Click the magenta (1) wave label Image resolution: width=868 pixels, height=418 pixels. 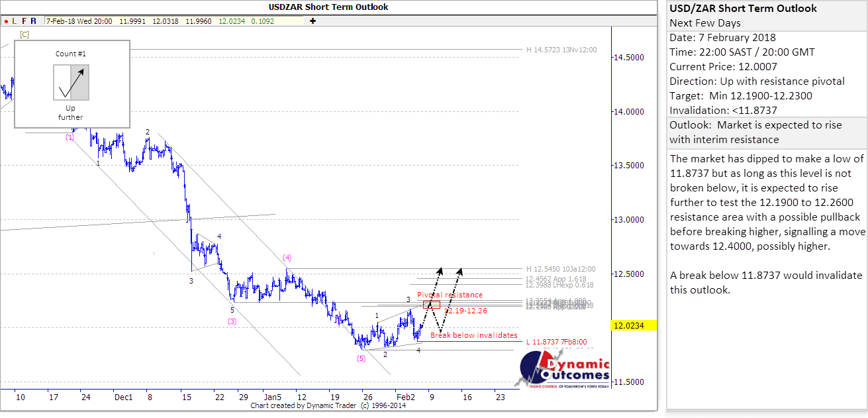(x=70, y=137)
